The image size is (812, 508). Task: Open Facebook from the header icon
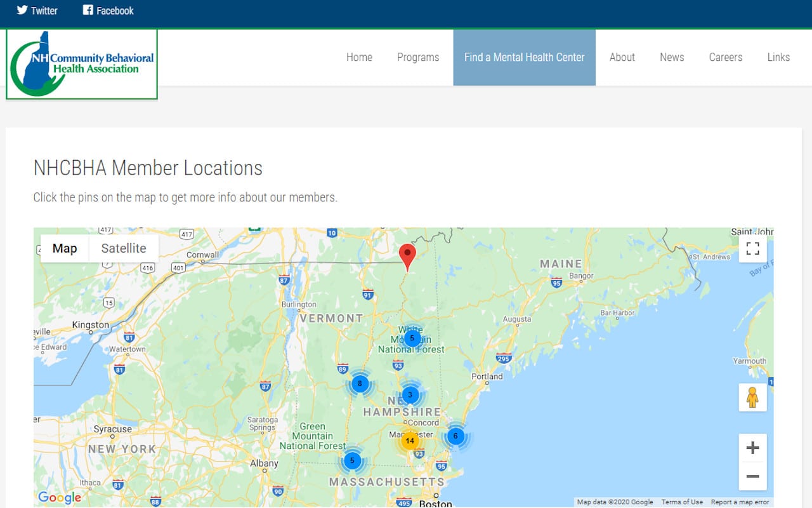[x=87, y=10]
